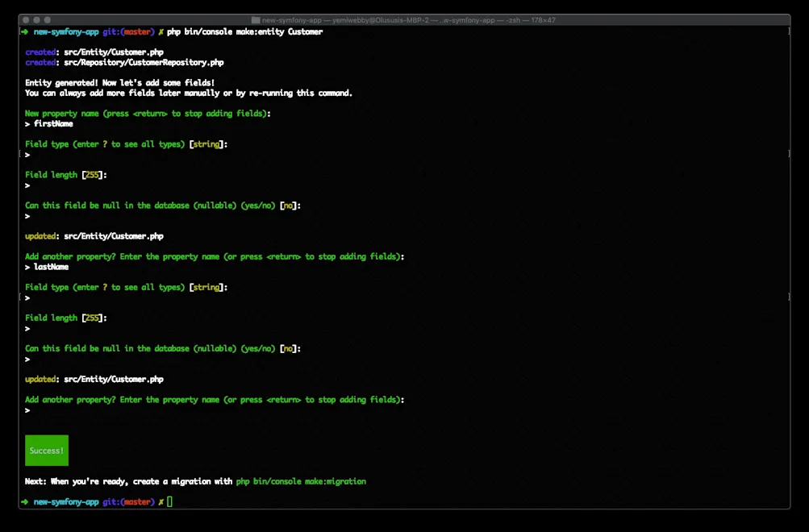Click the [no] nullable default value
This screenshot has height=532, width=809.
(291, 205)
